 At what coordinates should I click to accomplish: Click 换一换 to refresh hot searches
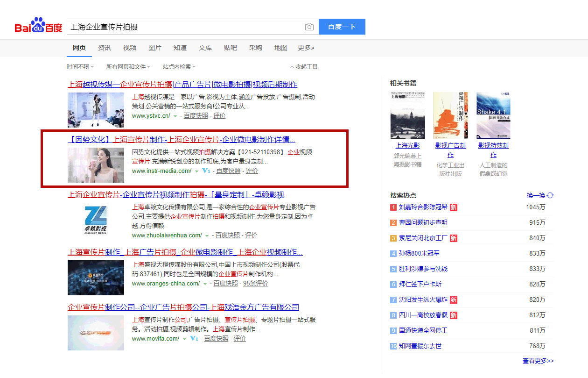536,195
